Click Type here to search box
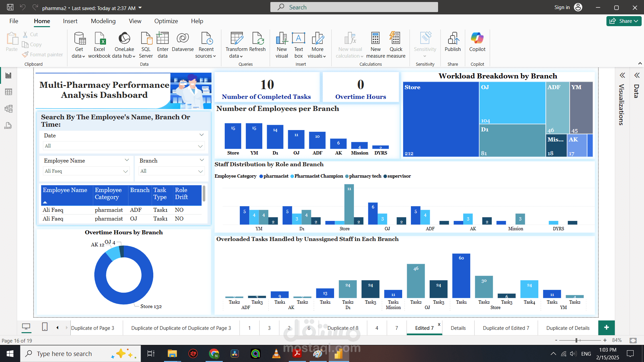 (x=80, y=354)
